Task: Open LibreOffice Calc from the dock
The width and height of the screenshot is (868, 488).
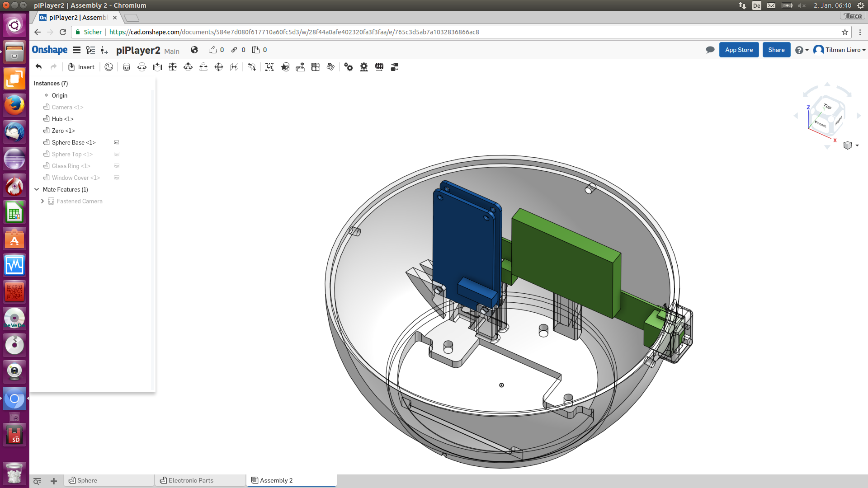Action: (x=14, y=212)
